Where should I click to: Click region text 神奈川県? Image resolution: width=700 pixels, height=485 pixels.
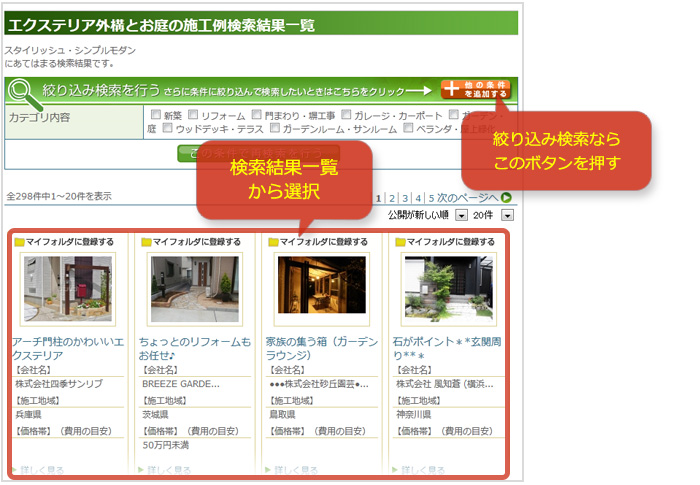click(x=413, y=414)
